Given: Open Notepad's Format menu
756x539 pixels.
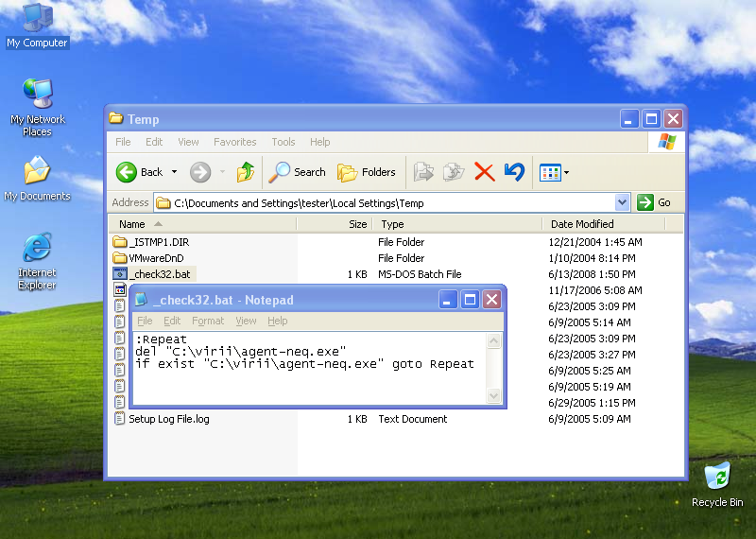Looking at the screenshot, I should click(208, 321).
